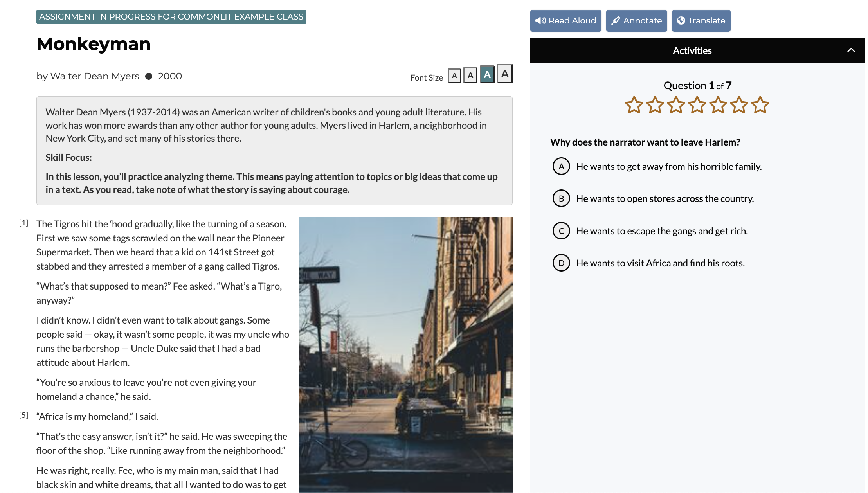This screenshot has height=493, width=868.
Task: Select answer D about visiting Africa
Action: click(x=561, y=263)
